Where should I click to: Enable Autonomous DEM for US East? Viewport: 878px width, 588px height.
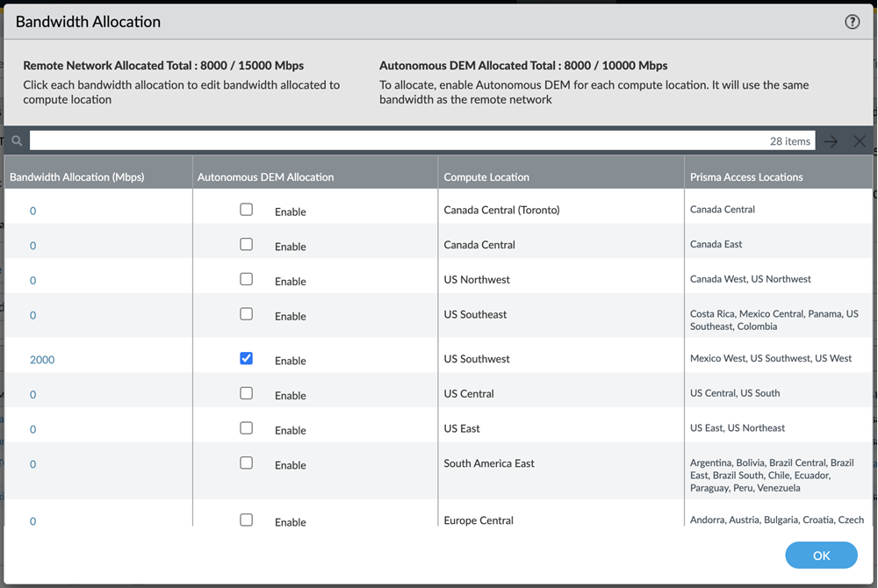tap(247, 428)
